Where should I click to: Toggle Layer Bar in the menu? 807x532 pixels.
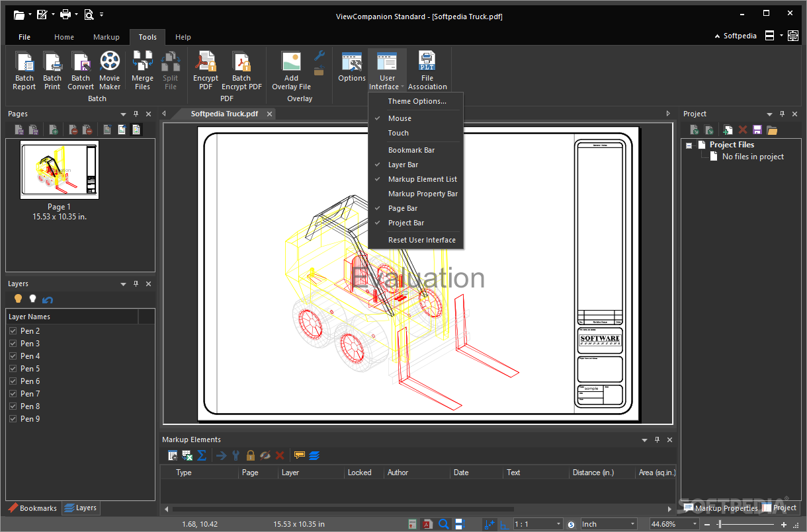415,165
